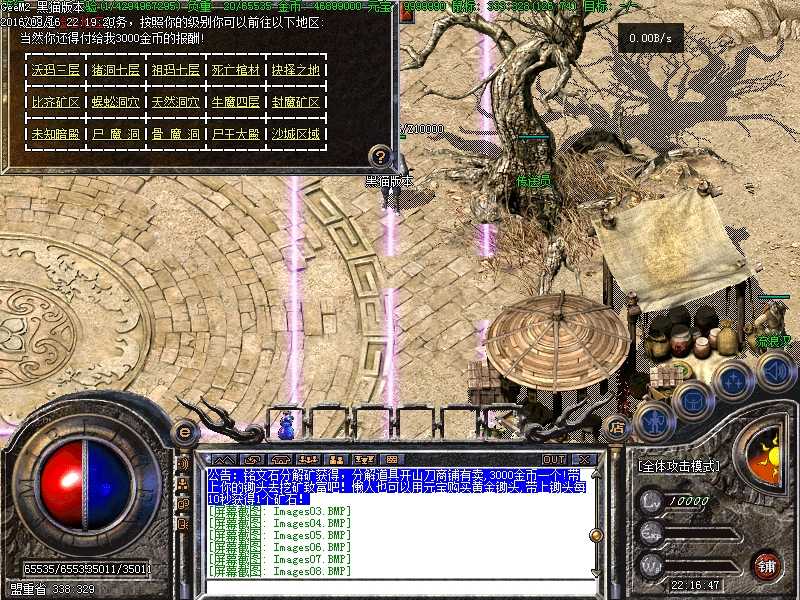Teleport to 尸魔洞
This screenshot has width=800, height=600.
pyautogui.click(x=116, y=134)
